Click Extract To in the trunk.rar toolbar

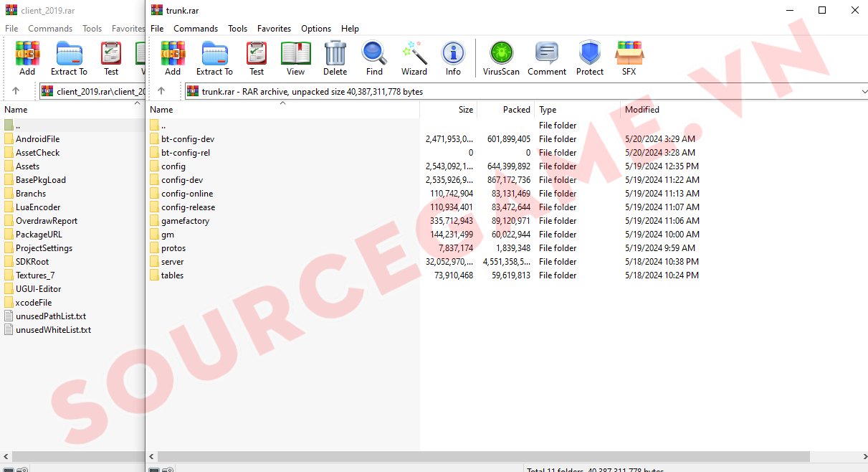(214, 58)
